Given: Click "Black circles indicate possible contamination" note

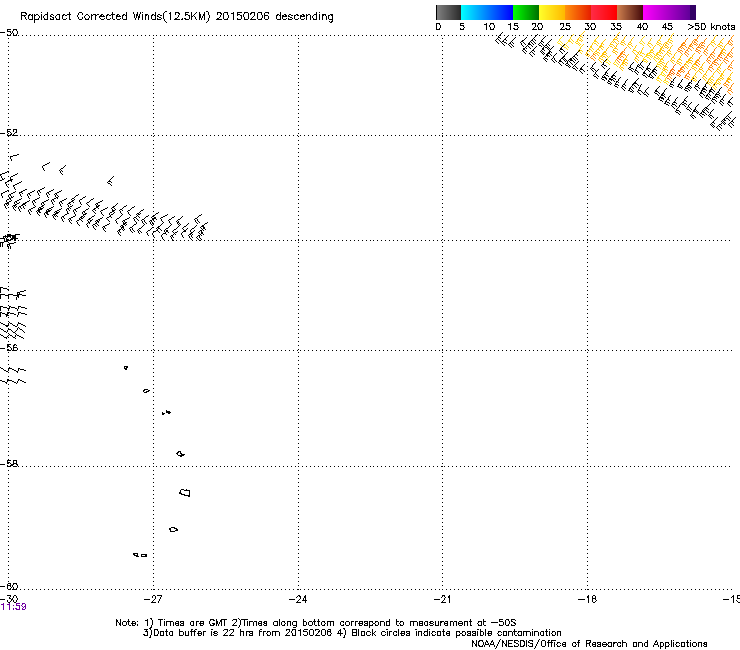Looking at the screenshot, I should [456, 633].
